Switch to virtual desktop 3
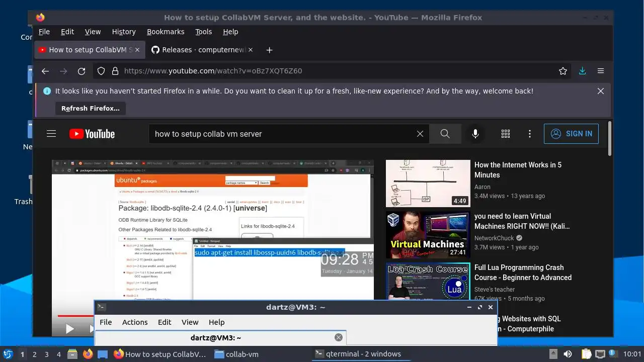Screen dimensions: 644x362 click(46, 354)
